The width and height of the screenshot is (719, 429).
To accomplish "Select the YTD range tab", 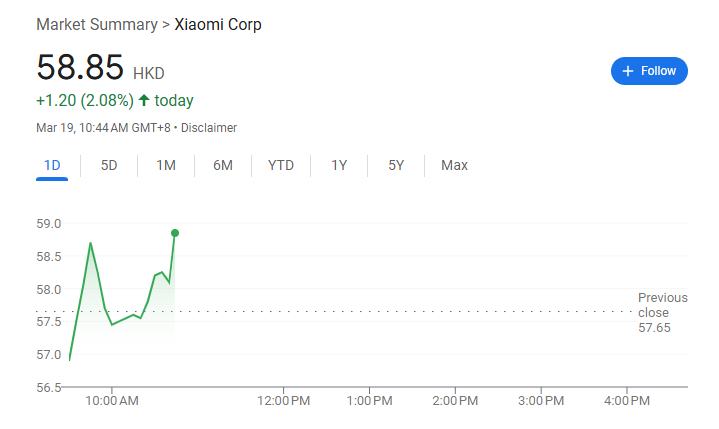I will pos(281,165).
